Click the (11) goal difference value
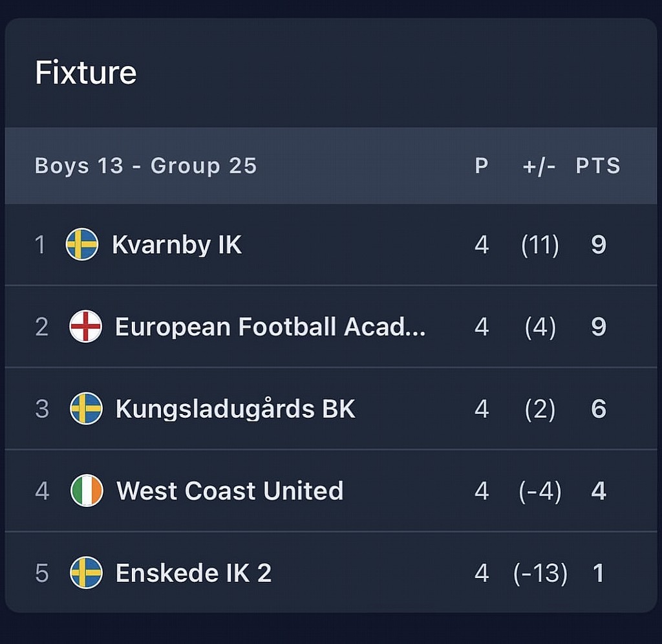 (x=540, y=245)
